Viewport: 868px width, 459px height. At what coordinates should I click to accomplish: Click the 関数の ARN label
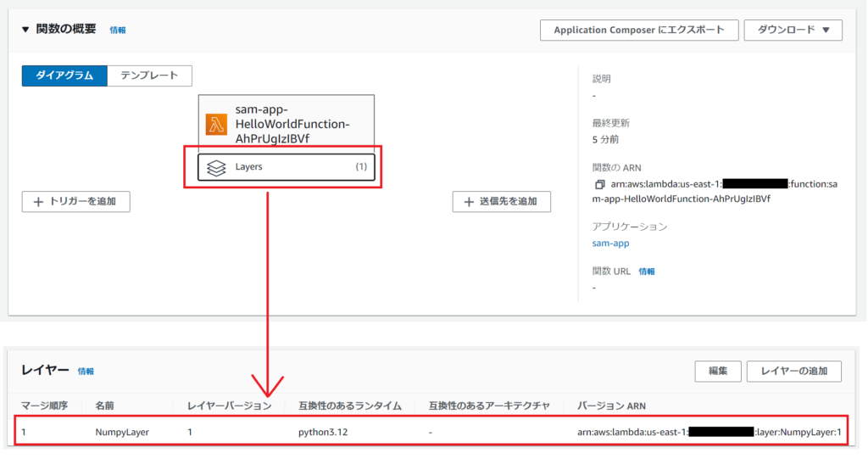[617, 167]
